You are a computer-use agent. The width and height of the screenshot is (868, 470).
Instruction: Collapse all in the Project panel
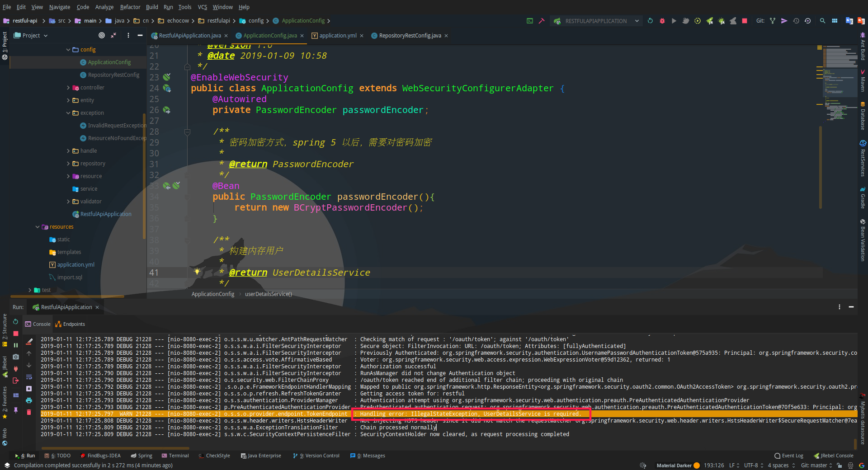tap(113, 35)
